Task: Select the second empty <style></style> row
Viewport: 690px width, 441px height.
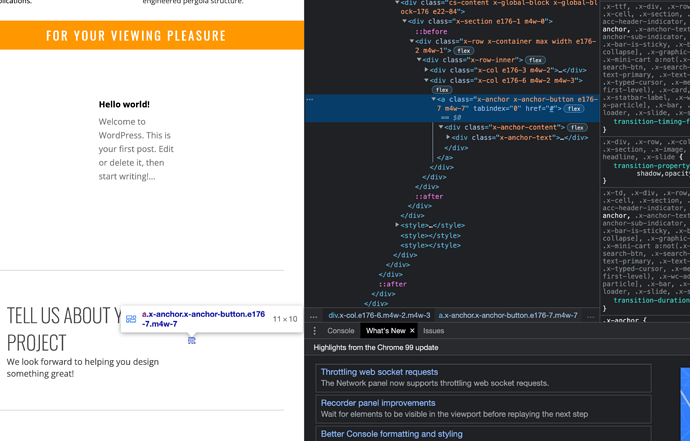Action: pos(430,235)
